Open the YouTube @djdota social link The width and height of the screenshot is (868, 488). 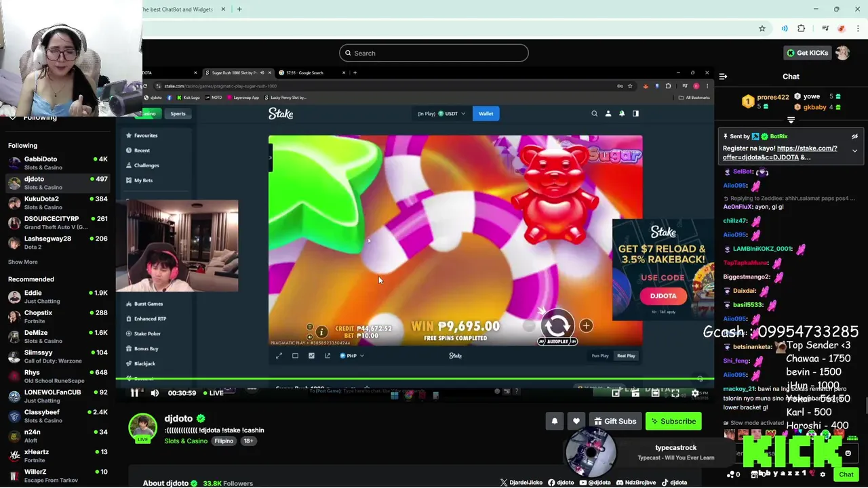pyautogui.click(x=595, y=483)
